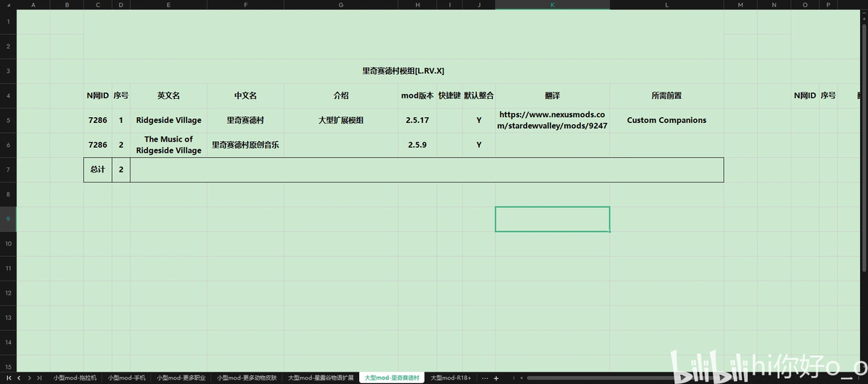Select the 7286 cell in Ridgeside Village row
The height and width of the screenshot is (384, 868).
[x=98, y=120]
